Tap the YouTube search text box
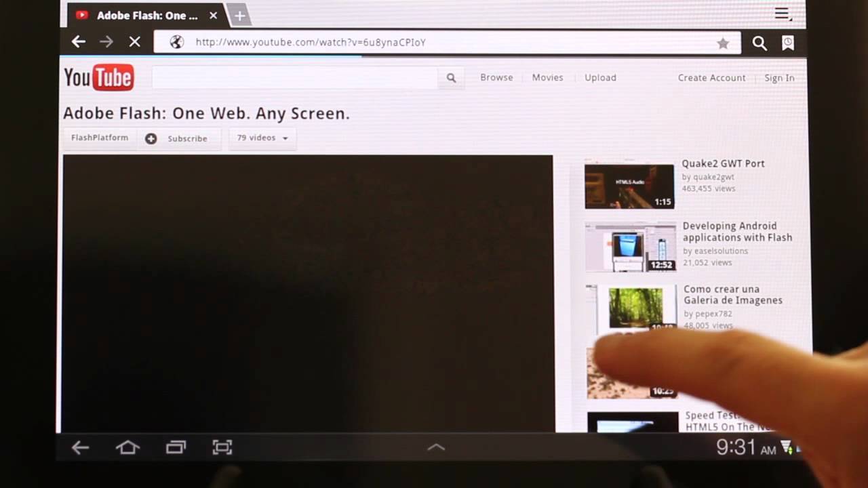This screenshot has width=868, height=488. 295,78
